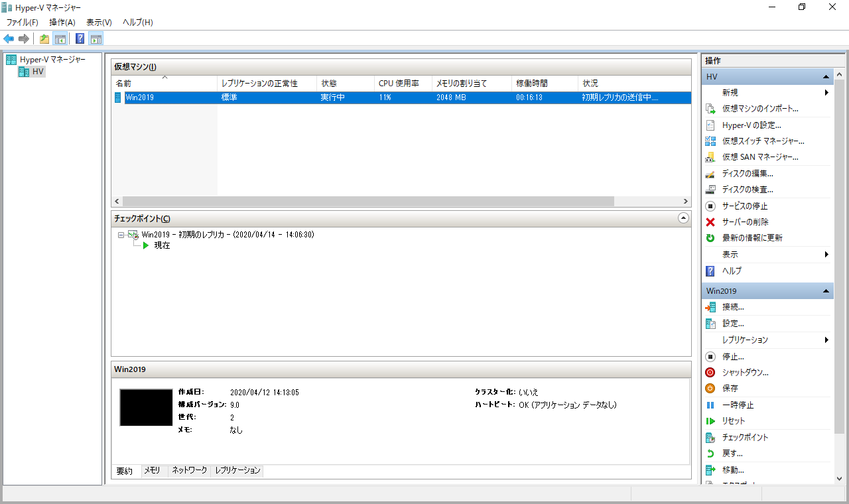
Task: Switch to the ネットワーク tab
Action: [x=190, y=470]
